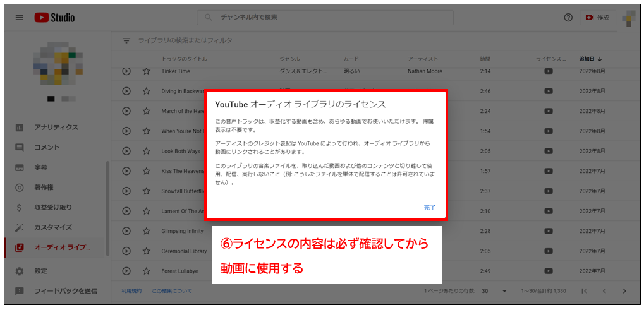Select the Nathan Moore artist name
The width and height of the screenshot is (644, 310).
(425, 71)
